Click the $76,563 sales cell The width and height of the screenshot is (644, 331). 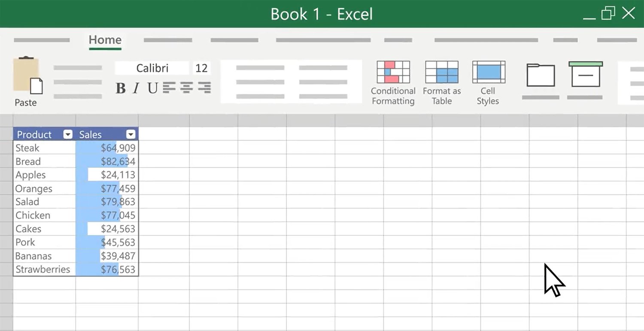pos(107,269)
